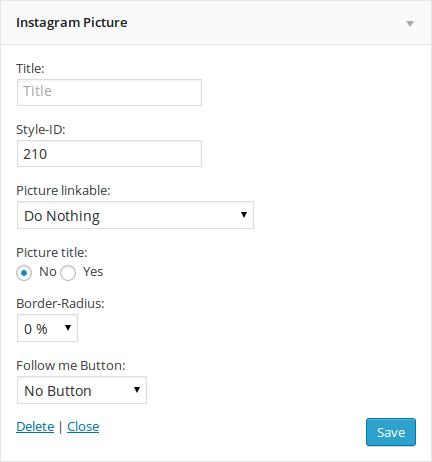Click the Style-ID field containing 210
Image resolution: width=432 pixels, height=462 pixels.
tap(109, 153)
